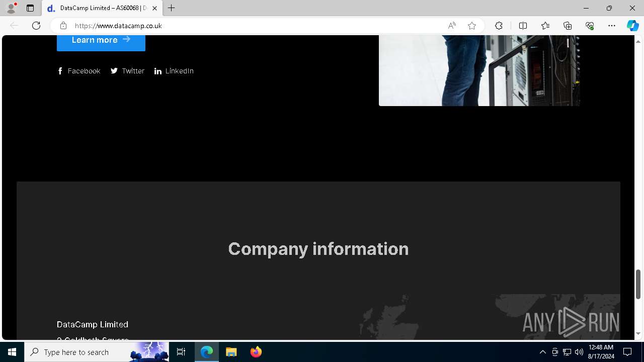
Task: Show hidden system tray icons
Action: [542, 352]
